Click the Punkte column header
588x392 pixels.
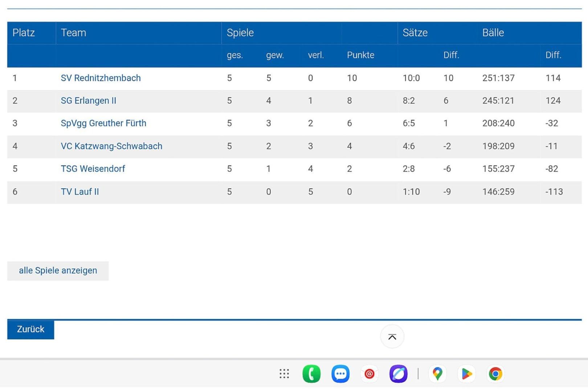(x=360, y=55)
